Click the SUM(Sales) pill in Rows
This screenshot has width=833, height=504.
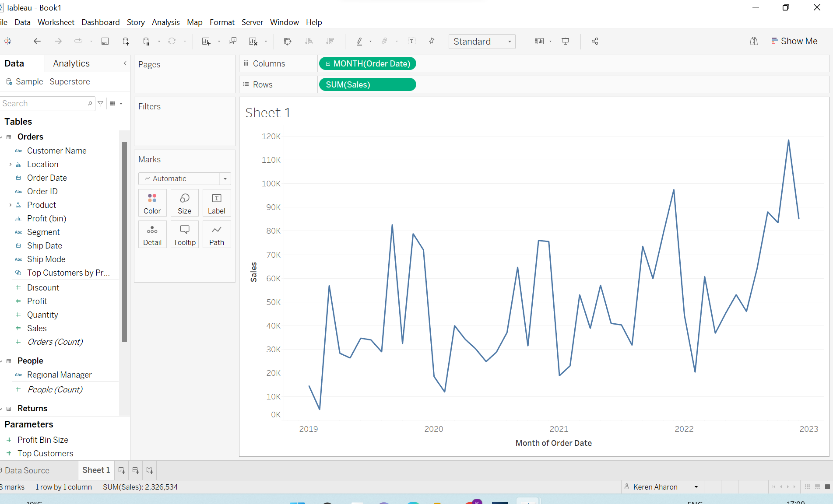[x=367, y=84]
